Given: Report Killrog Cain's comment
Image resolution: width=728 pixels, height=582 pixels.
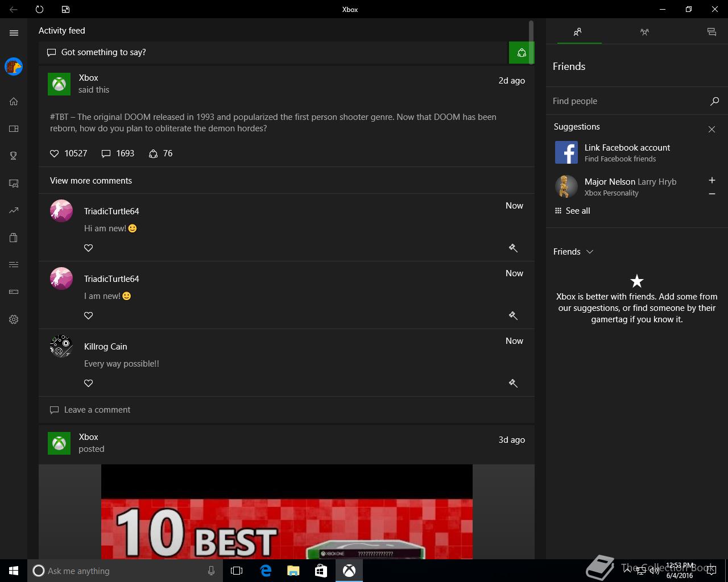Looking at the screenshot, I should pyautogui.click(x=513, y=383).
